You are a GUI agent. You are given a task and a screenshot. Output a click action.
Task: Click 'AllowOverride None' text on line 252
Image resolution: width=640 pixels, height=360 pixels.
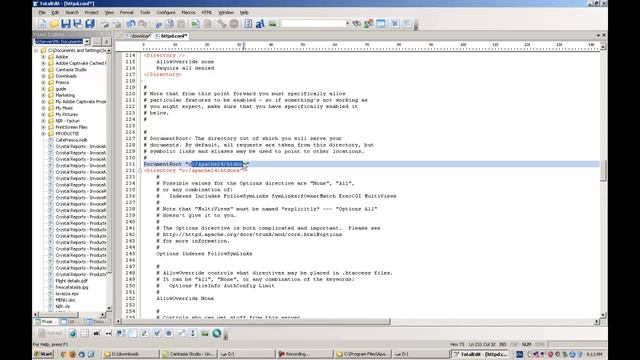coord(185,298)
